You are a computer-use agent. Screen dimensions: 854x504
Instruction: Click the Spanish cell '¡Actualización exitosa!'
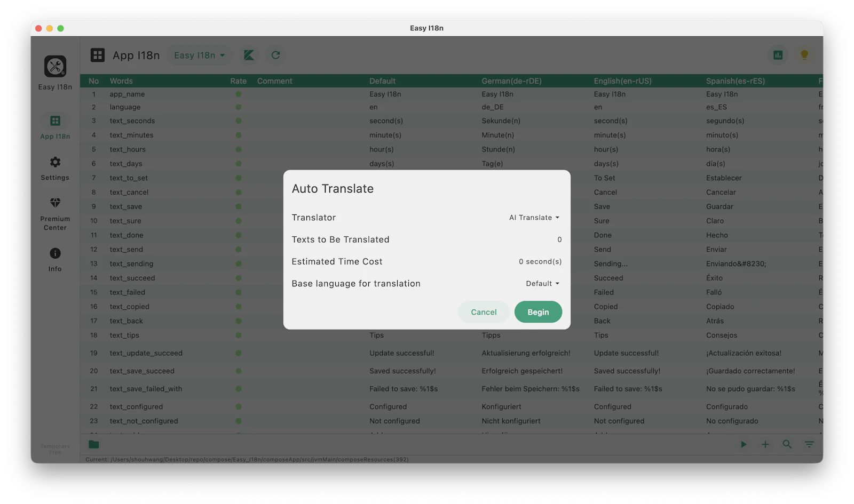pos(744,353)
